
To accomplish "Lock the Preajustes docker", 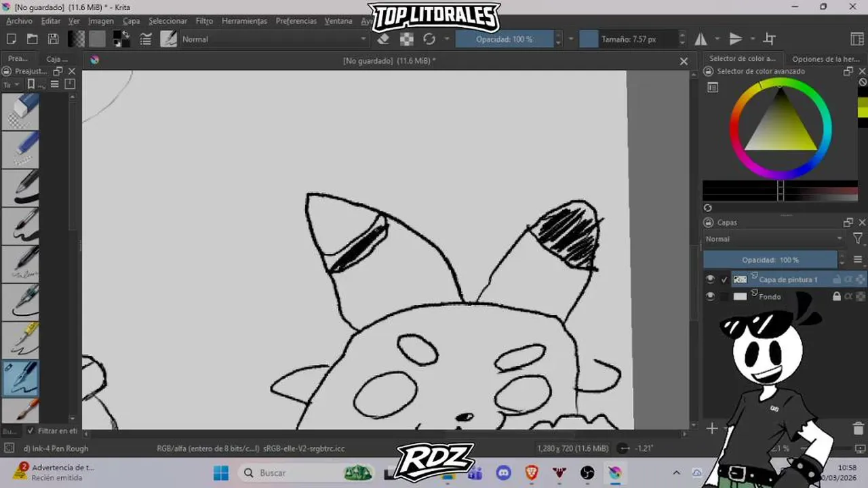I will point(7,71).
